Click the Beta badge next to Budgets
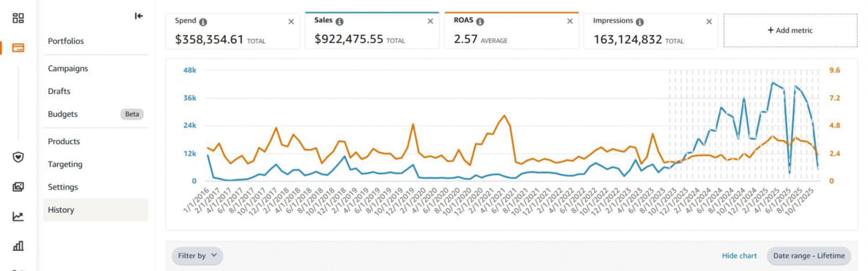The image size is (868, 271). [x=132, y=114]
